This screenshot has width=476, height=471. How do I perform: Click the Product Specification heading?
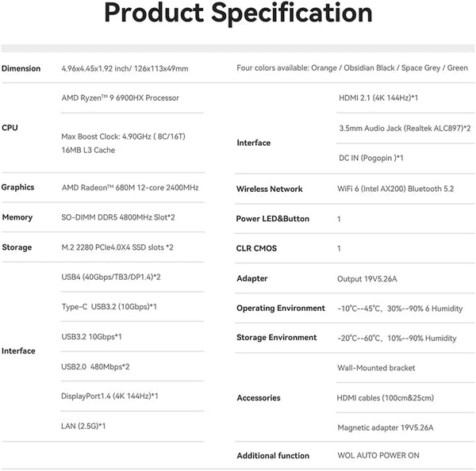pos(238,13)
